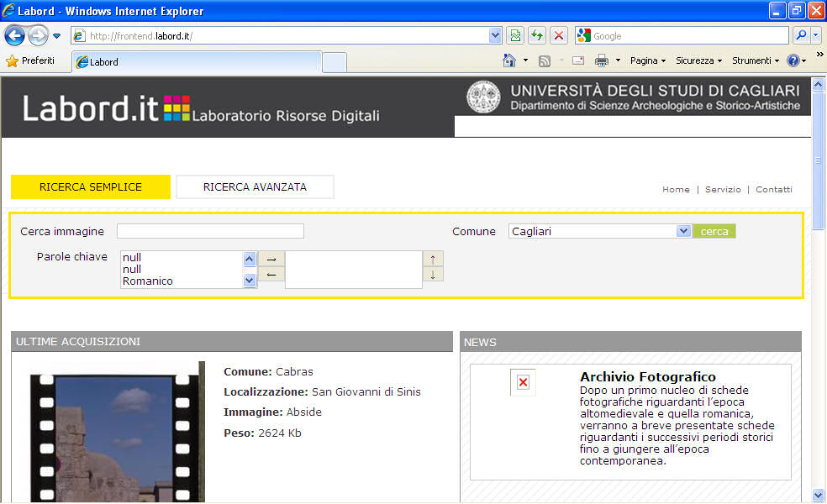Click the page scrollbar up arrow
This screenshot has height=504, width=827.
coord(818,84)
